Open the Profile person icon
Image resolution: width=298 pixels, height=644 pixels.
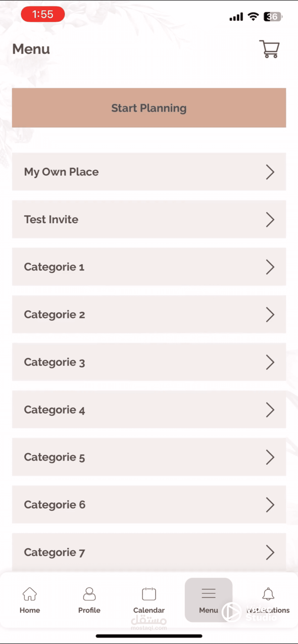pos(89,594)
